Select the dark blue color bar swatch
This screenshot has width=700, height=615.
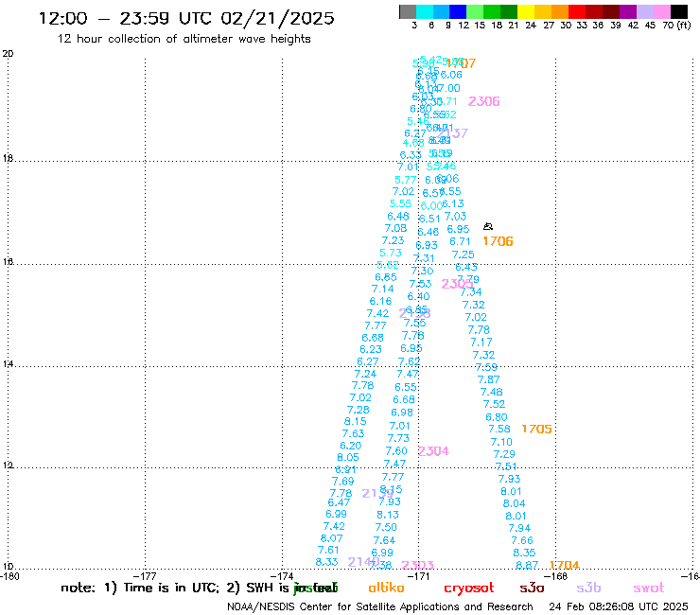tap(458, 11)
